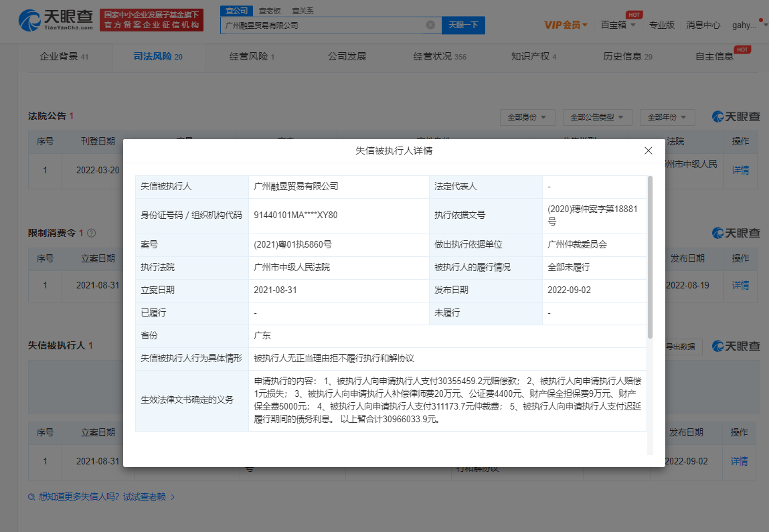This screenshot has height=532, width=769.
Task: Select the 知识产权 tab
Action: pyautogui.click(x=533, y=57)
